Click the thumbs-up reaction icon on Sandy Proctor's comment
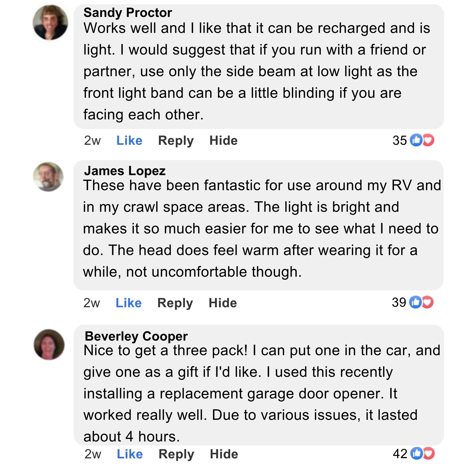Viewport: 476px width, 476px height. [x=416, y=140]
